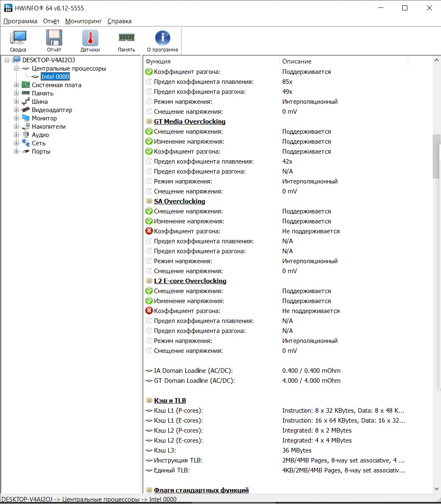Expand the Порты tree node

click(x=17, y=152)
